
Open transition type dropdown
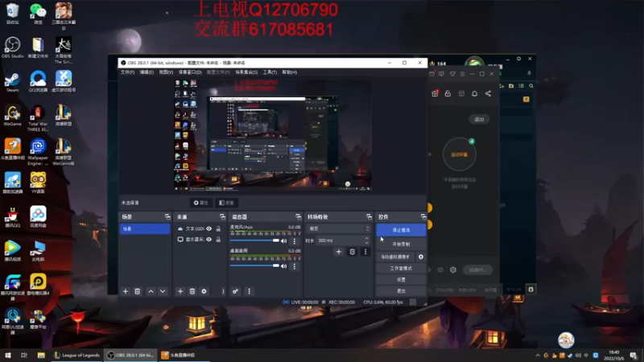click(x=338, y=228)
